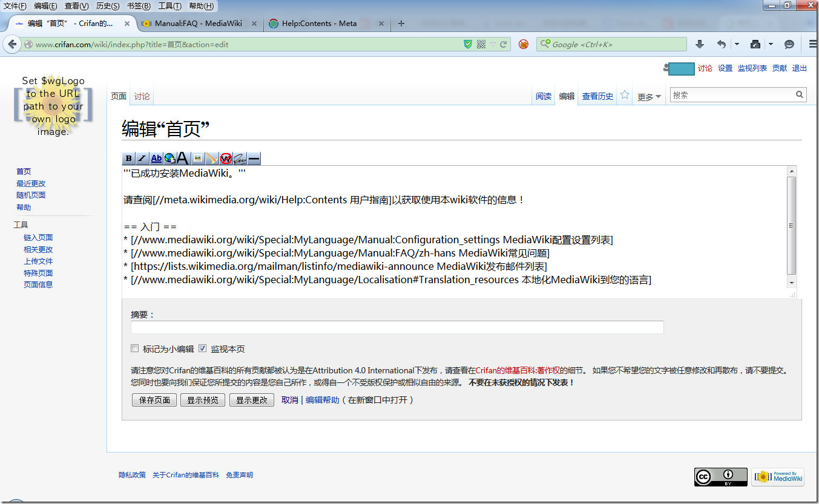Screen dimensions: 819x504
Task: Click the 显示更改 button
Action: (x=252, y=400)
